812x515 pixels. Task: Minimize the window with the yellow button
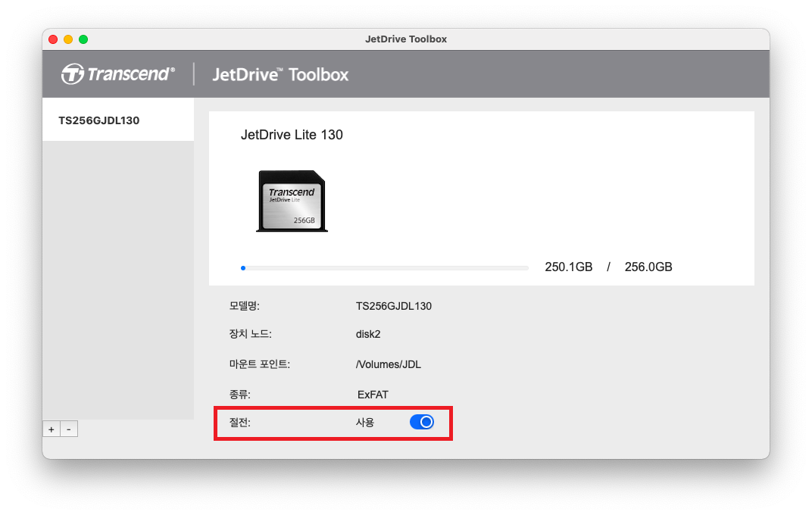[x=68, y=39]
